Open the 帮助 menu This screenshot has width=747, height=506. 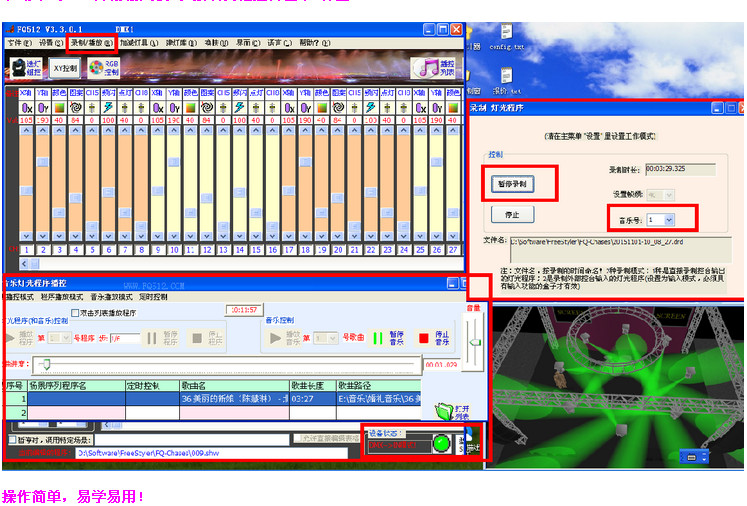tap(314, 43)
